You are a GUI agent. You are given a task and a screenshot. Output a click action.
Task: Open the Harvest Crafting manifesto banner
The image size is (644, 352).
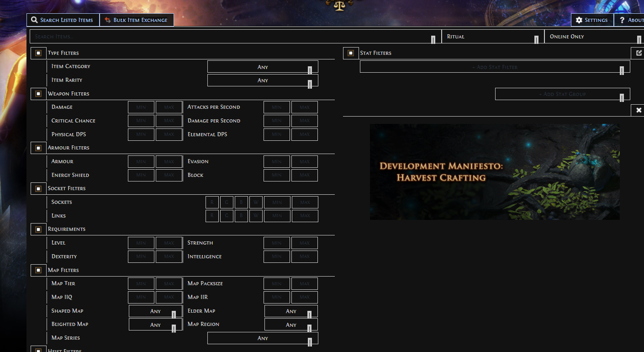495,172
